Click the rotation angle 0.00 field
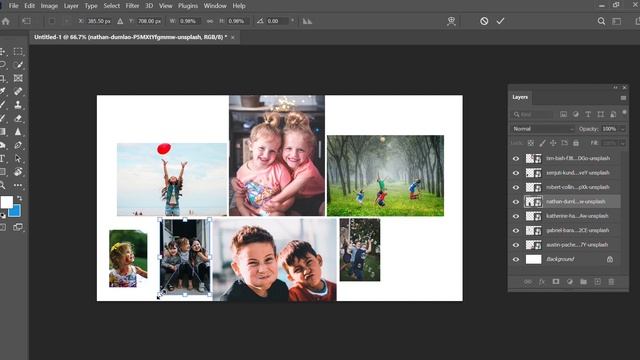 (277, 21)
